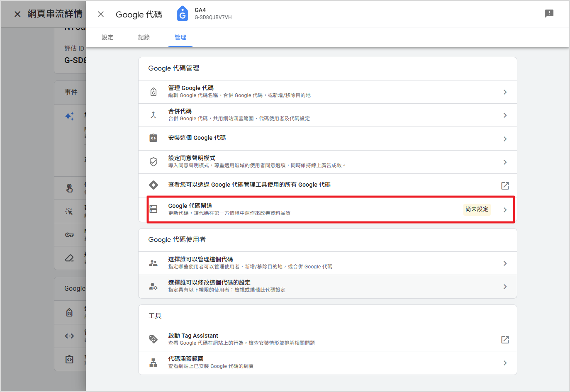Click the sparkle icon in background 事件 section
Viewport: 570px width, 392px height.
tap(70, 116)
